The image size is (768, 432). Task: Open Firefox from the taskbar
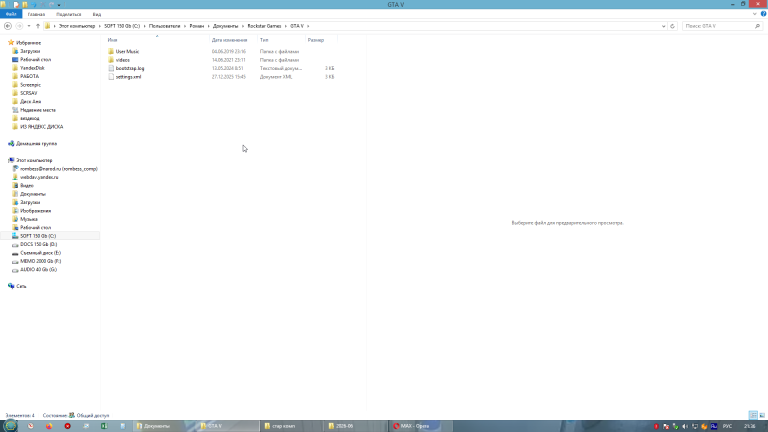49,426
